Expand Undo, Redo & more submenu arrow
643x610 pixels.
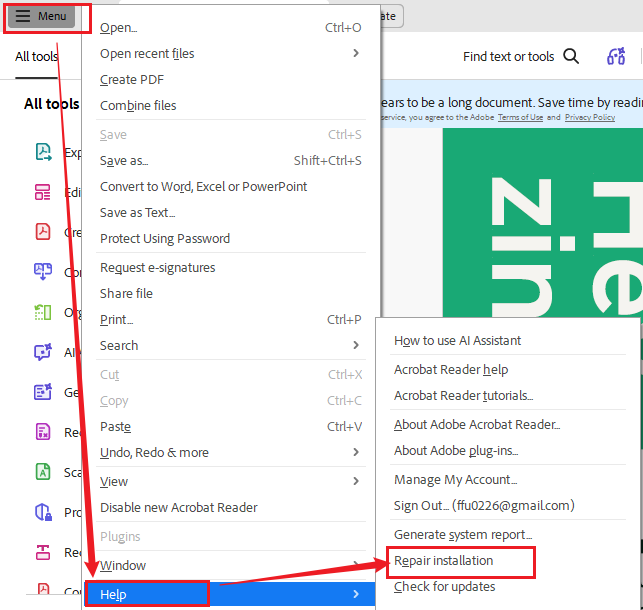click(356, 452)
